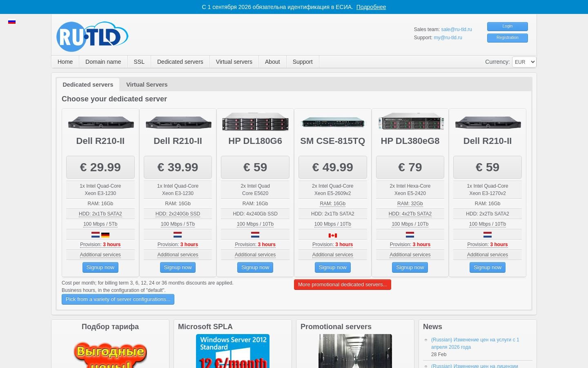Click the Registration button
The image size is (588, 368).
pos(508,38)
